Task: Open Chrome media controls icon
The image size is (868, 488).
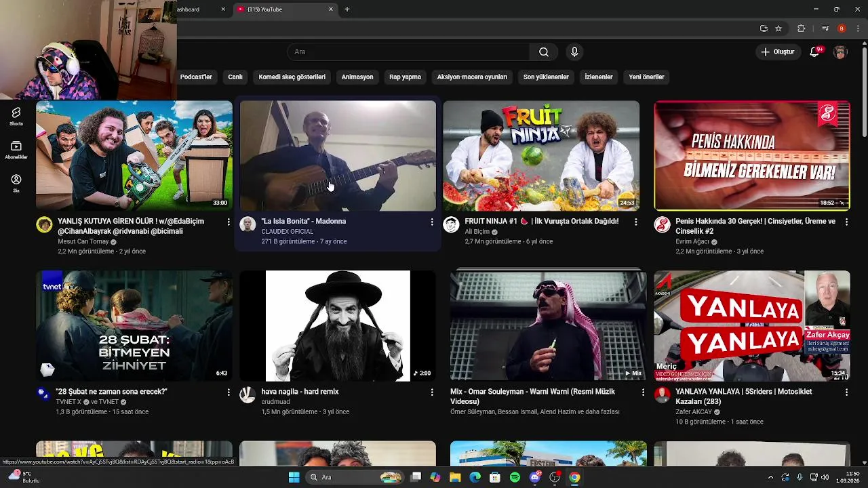Action: tap(825, 28)
